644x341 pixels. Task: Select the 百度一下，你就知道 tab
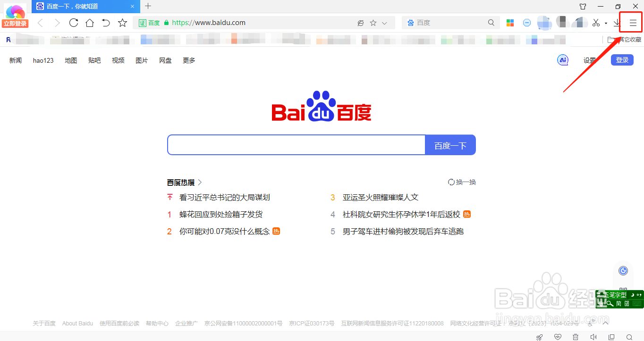85,7
